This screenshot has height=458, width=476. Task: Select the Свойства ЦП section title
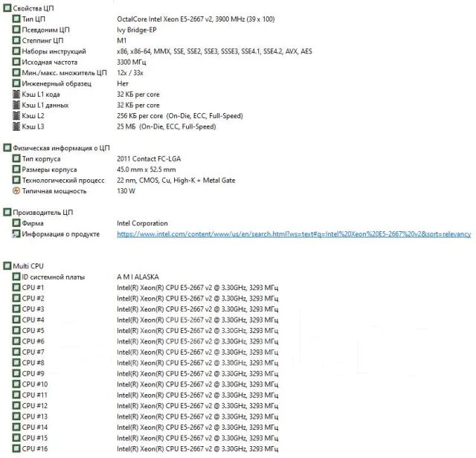[33, 8]
